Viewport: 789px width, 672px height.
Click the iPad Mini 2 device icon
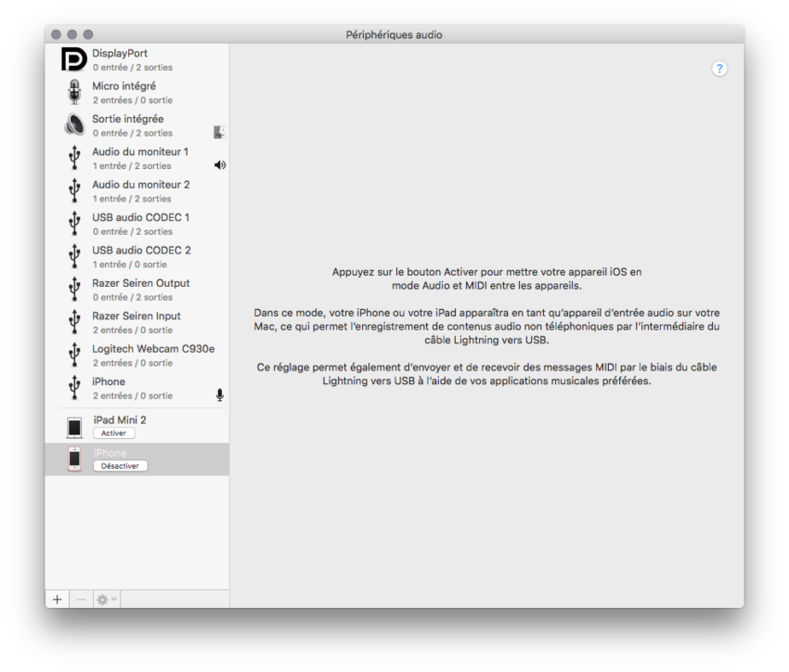[x=74, y=427]
